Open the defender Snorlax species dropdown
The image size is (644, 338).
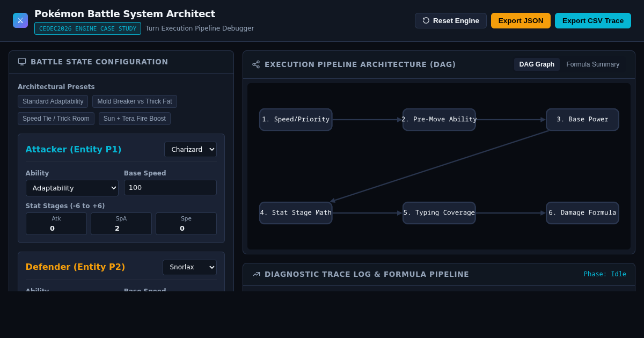click(189, 267)
